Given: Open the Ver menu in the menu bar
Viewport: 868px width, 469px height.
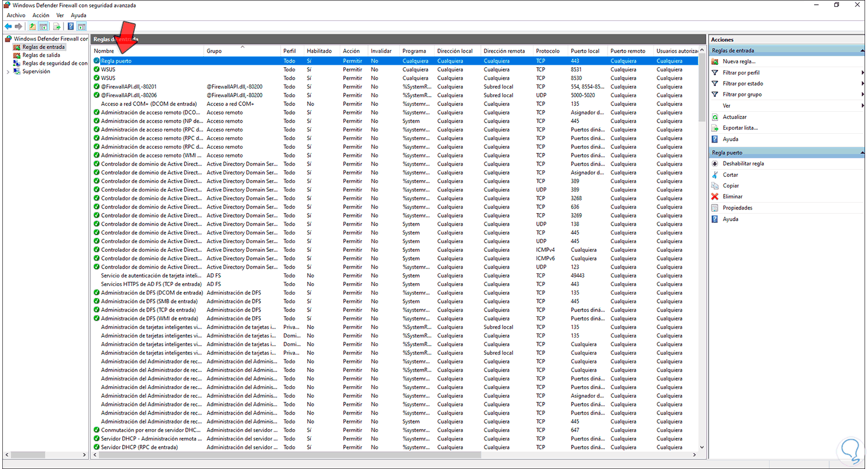Looking at the screenshot, I should (61, 15).
